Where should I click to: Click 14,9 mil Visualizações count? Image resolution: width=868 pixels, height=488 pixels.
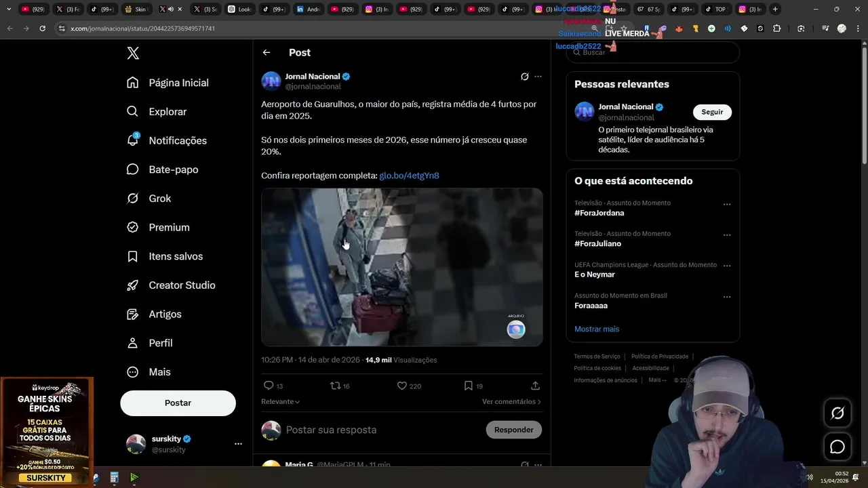(401, 360)
